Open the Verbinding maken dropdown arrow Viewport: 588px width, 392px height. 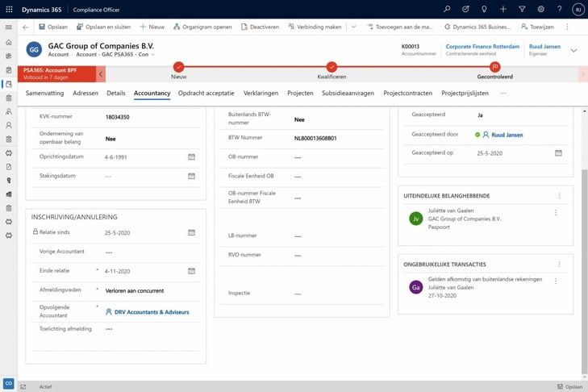[x=353, y=27]
